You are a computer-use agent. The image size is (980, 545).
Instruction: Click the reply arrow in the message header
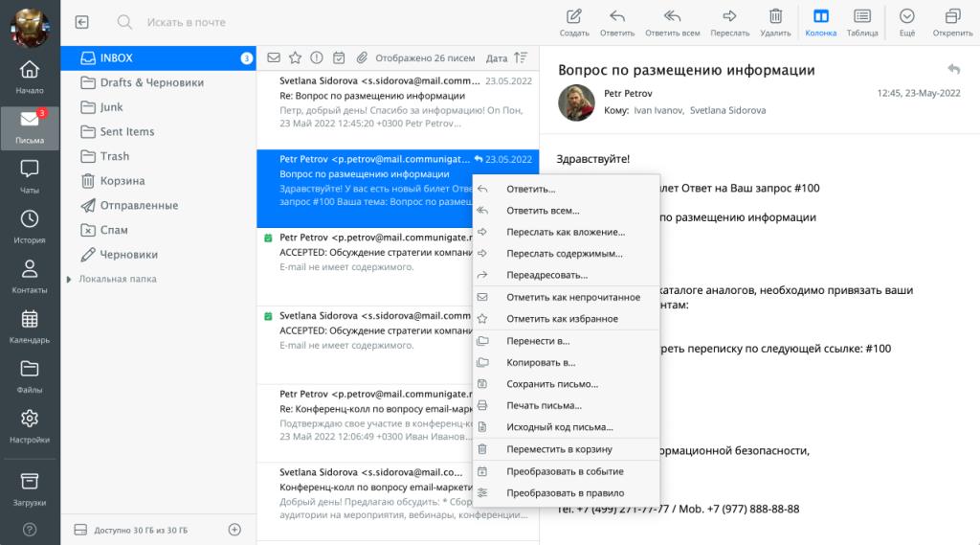point(954,69)
